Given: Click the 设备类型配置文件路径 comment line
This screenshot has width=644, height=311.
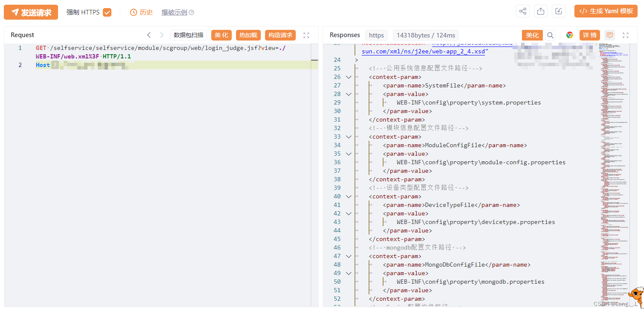Looking at the screenshot, I should click(x=419, y=188).
